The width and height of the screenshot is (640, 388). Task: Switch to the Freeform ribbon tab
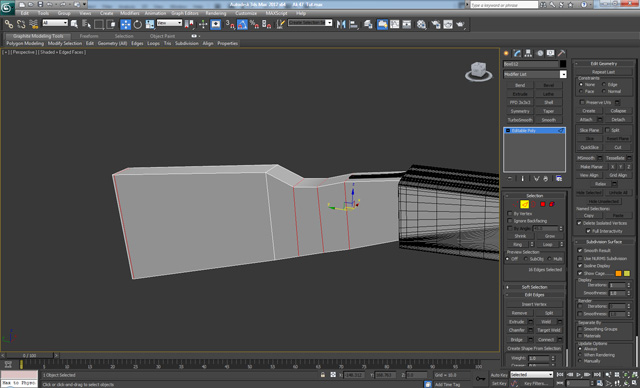(x=89, y=36)
